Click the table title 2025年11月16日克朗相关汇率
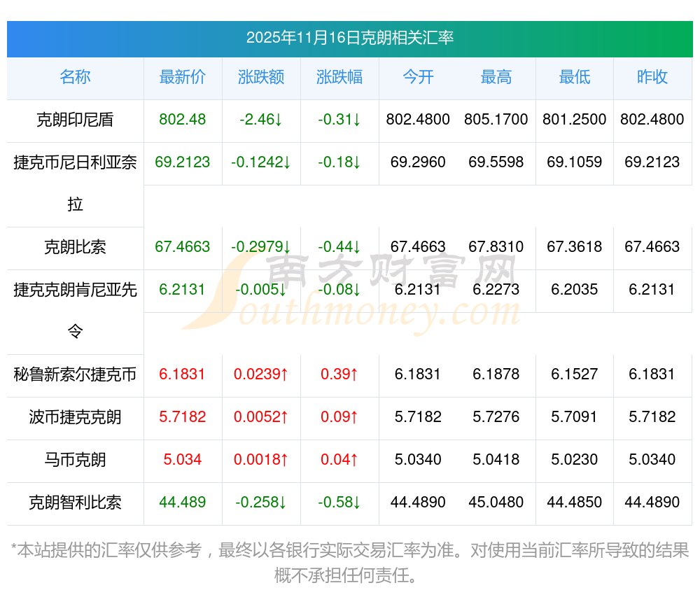Image resolution: width=700 pixels, height=597 pixels. coord(349,38)
